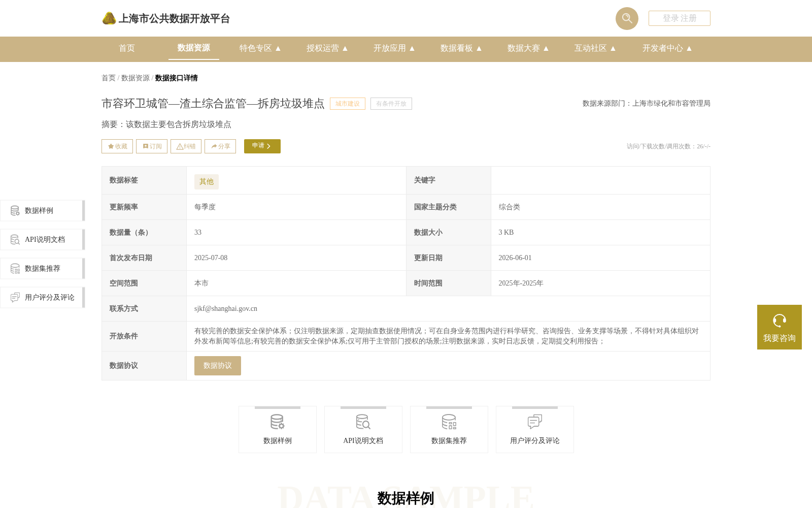Expand the 互动社区 menu
This screenshot has height=508, width=812.
595,48
